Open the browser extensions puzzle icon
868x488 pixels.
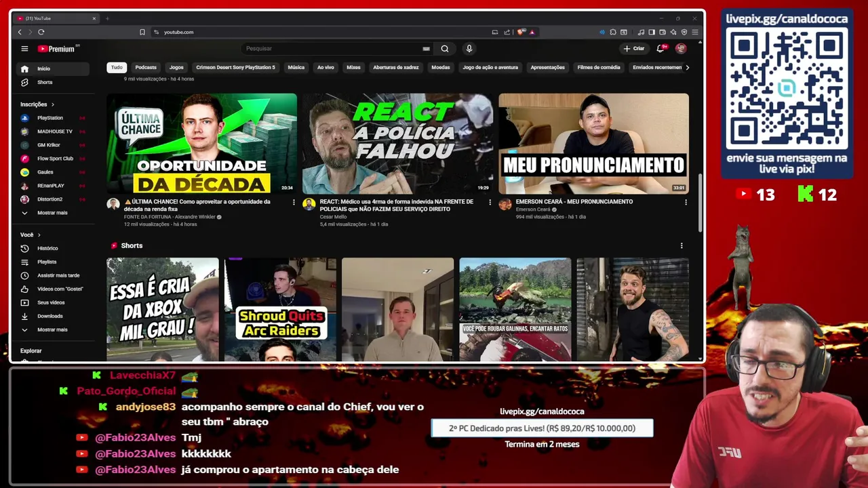tap(612, 32)
